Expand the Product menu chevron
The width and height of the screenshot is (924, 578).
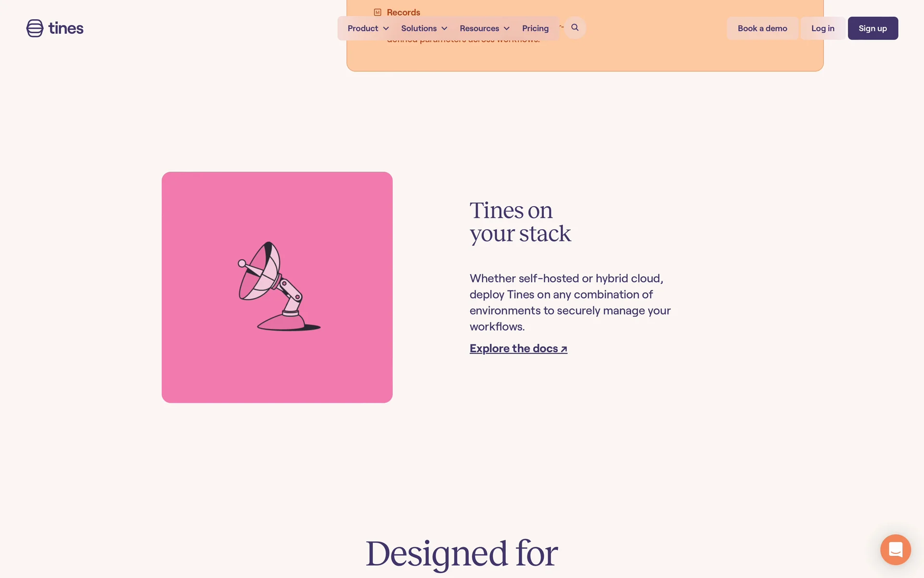pos(386,29)
